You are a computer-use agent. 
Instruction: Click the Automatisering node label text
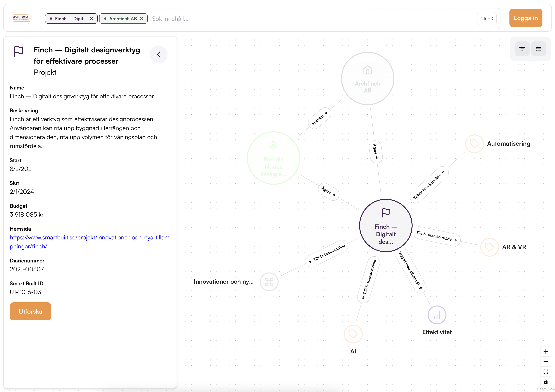509,144
